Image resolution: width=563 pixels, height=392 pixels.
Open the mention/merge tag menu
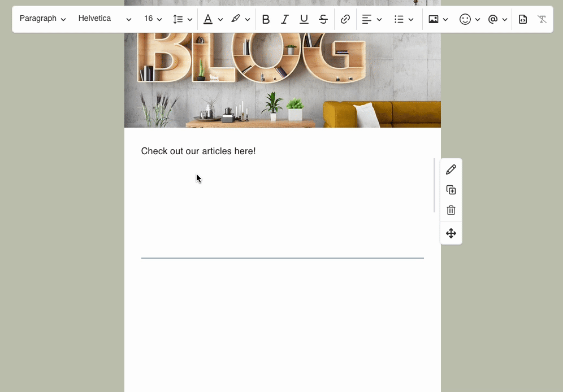pos(497,19)
